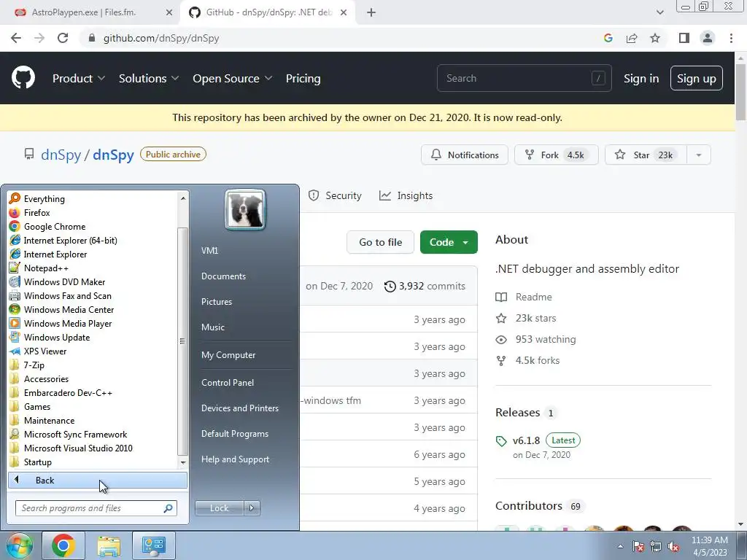This screenshot has height=560, width=747.
Task: Open the dropdown arrow beside Star
Action: 699,155
